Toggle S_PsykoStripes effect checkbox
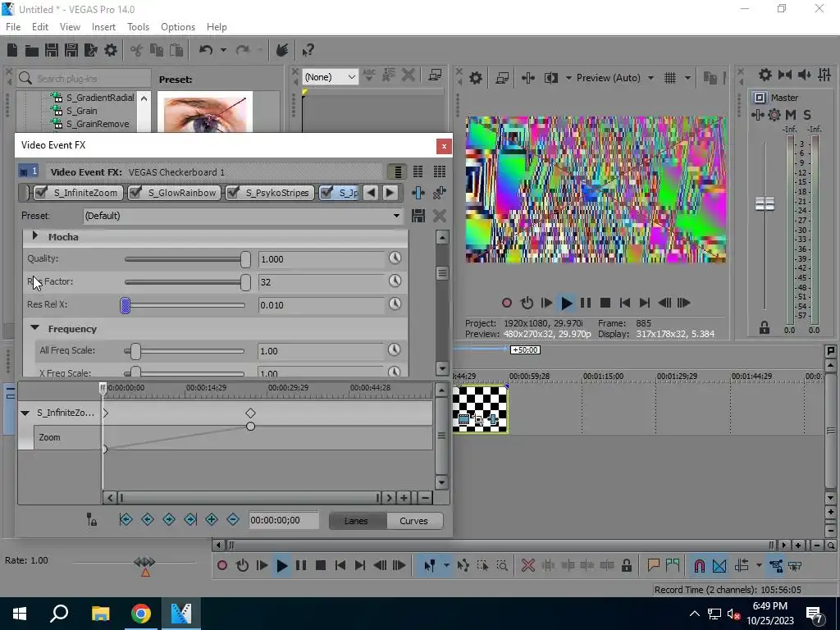Screen dimensions: 840x630 (x=232, y=193)
